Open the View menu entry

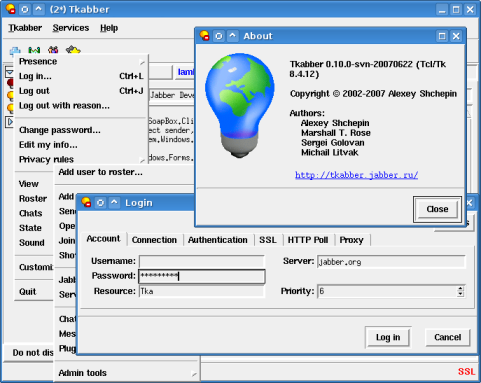point(34,184)
